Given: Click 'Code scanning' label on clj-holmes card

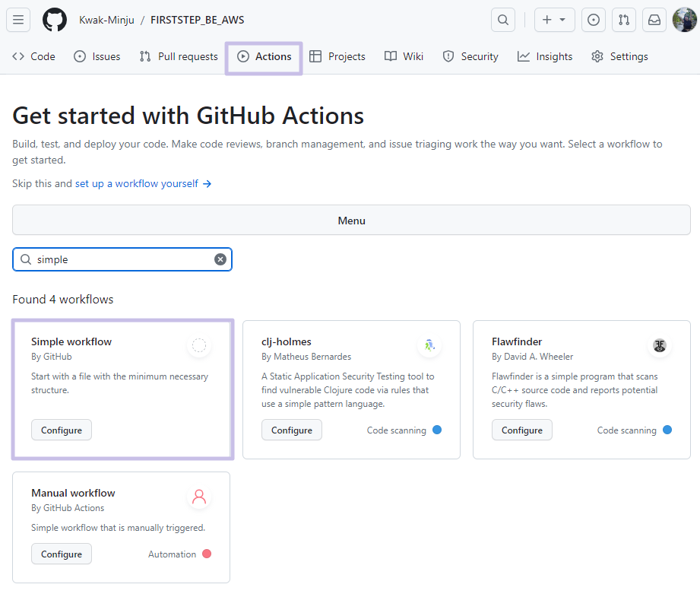Looking at the screenshot, I should [x=397, y=430].
